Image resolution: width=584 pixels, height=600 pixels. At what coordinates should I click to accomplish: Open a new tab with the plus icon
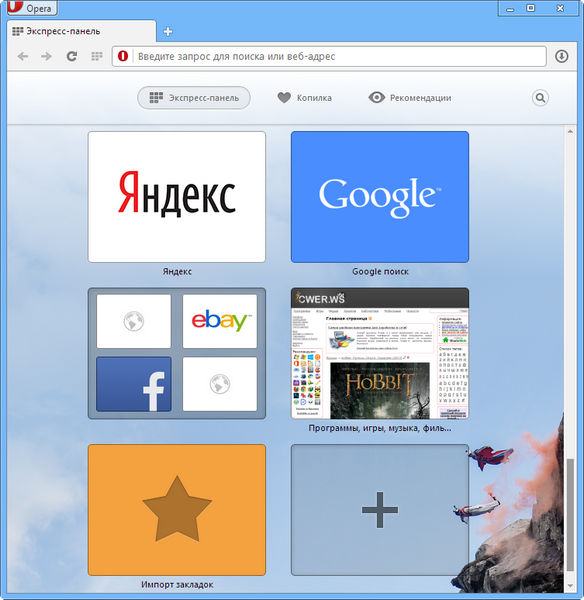point(168,31)
